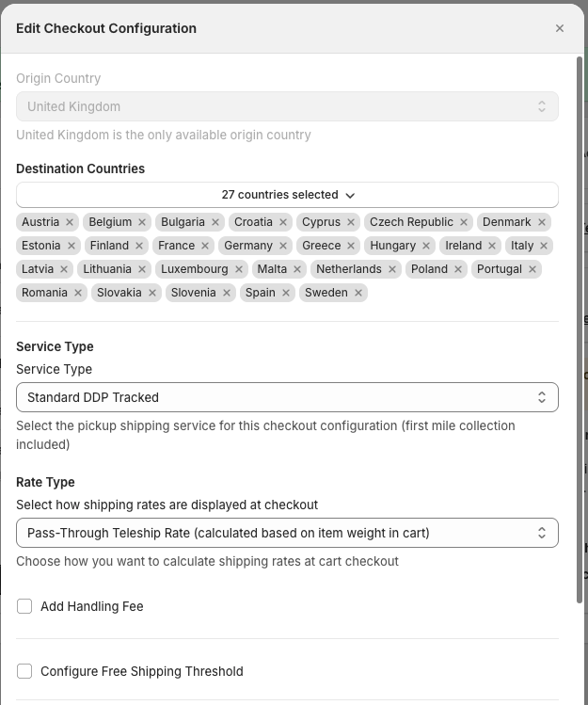Remove Slovenia from destination countries

pyautogui.click(x=227, y=293)
